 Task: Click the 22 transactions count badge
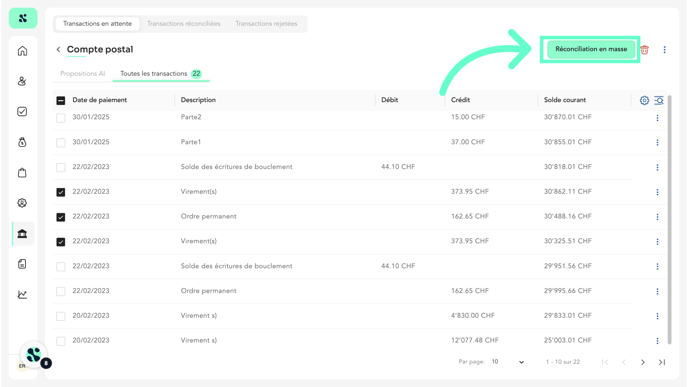196,74
